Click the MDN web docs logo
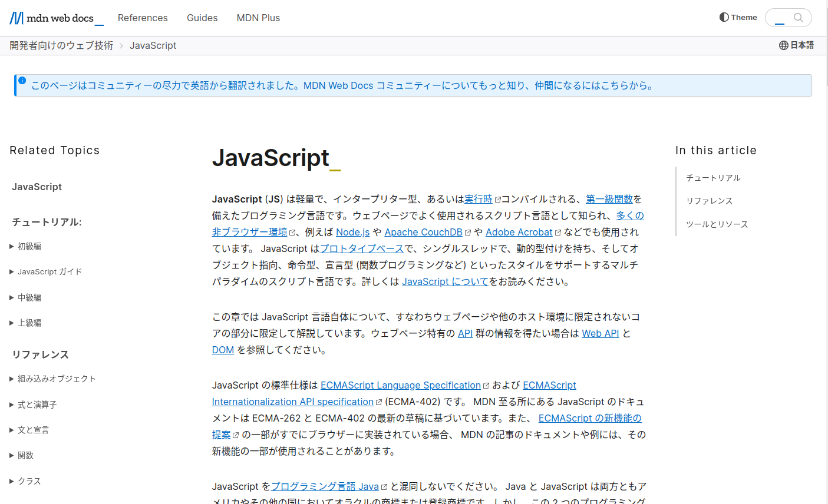This screenshot has height=504, width=828. tap(57, 18)
